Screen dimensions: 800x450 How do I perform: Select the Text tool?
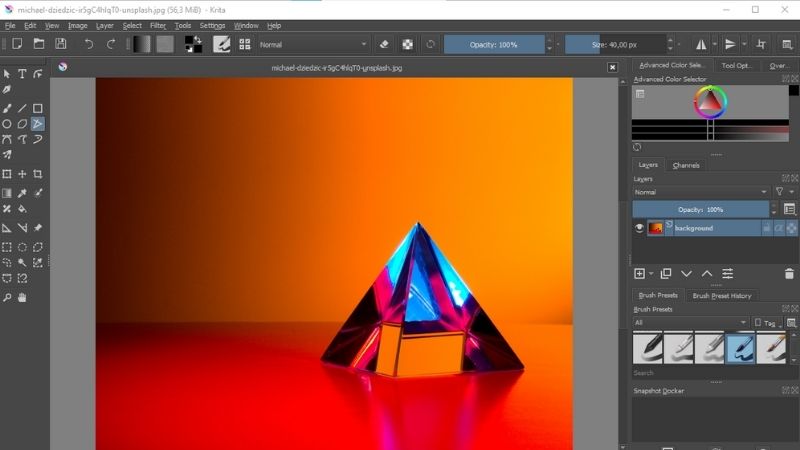click(x=22, y=74)
